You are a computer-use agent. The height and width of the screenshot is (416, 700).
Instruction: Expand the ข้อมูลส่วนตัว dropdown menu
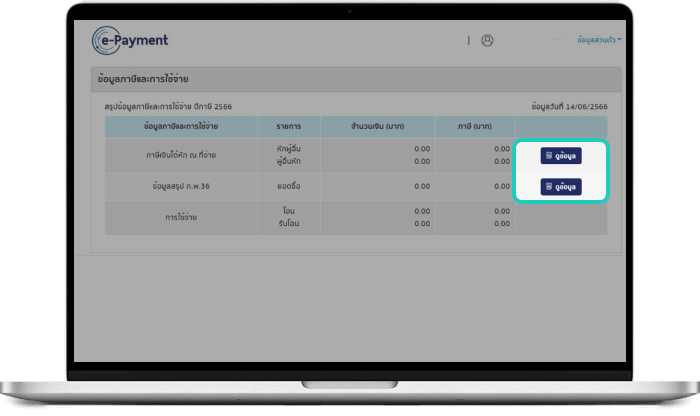pyautogui.click(x=599, y=41)
